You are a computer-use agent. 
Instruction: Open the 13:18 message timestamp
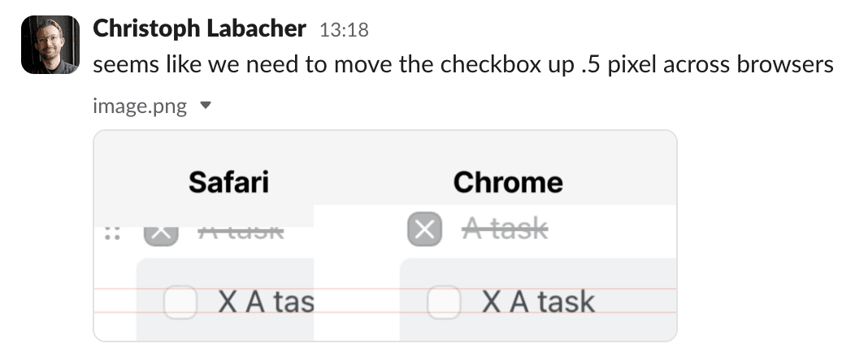[344, 30]
